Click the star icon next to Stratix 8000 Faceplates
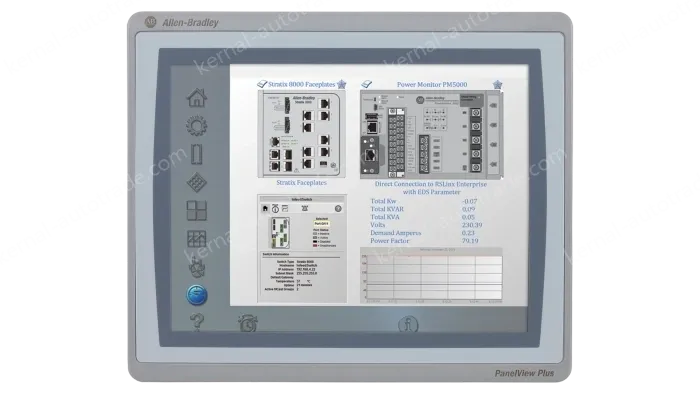The width and height of the screenshot is (700, 394). coord(342,84)
